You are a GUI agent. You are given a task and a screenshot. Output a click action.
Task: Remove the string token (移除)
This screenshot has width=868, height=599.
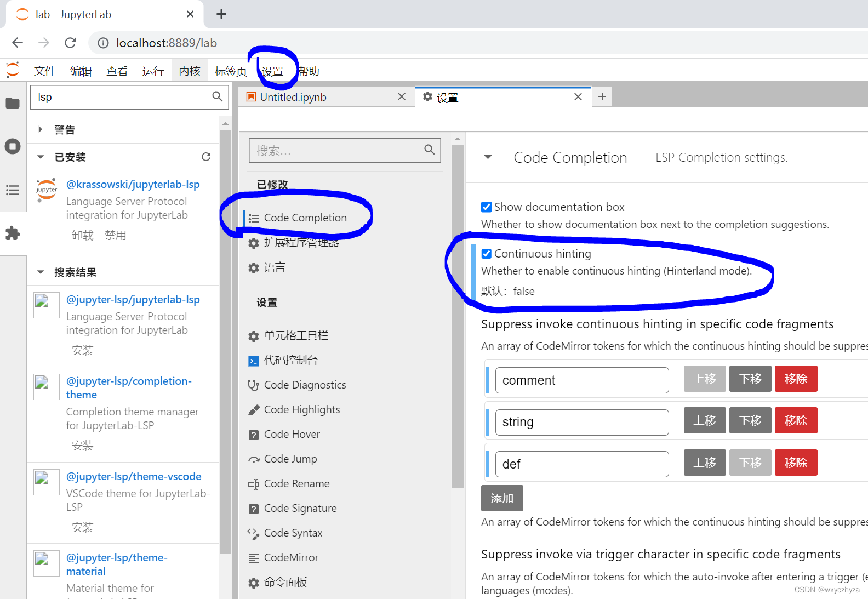click(x=796, y=420)
